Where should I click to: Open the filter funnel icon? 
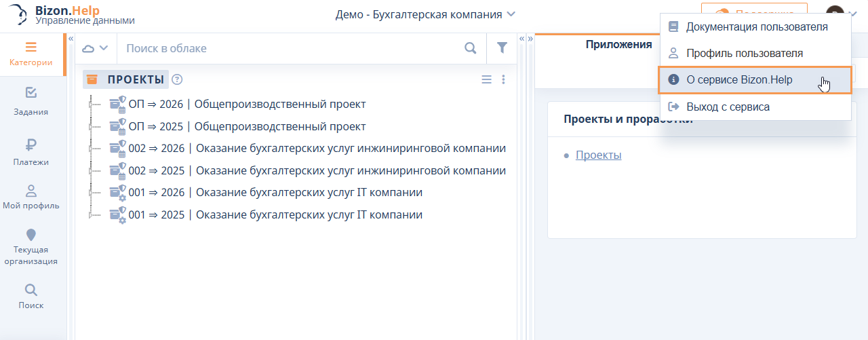coord(502,48)
